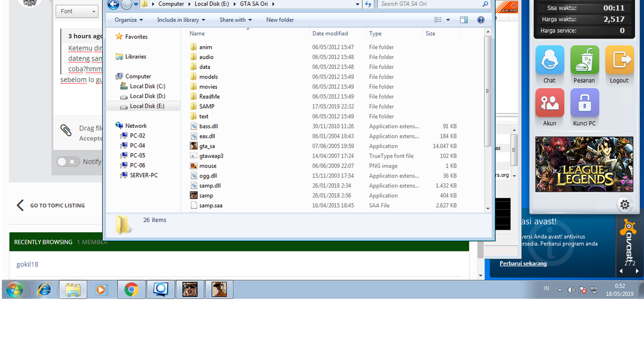Click the gokil18 member link
644x362 pixels.
pos(27,264)
